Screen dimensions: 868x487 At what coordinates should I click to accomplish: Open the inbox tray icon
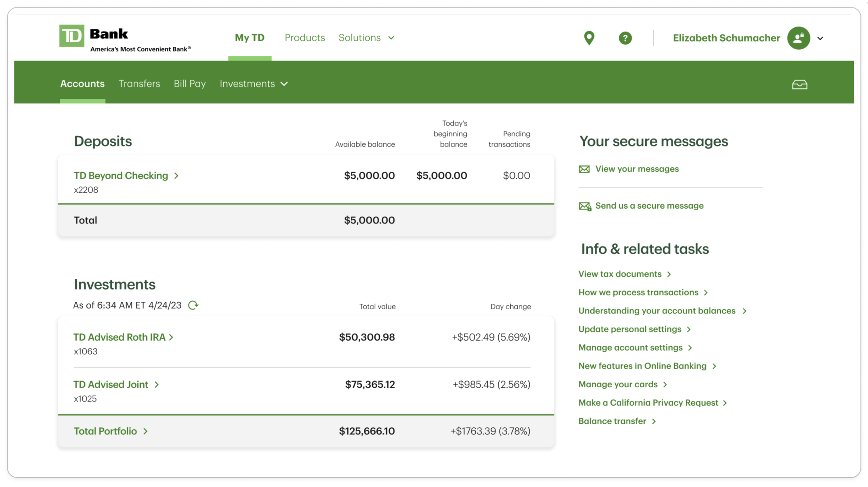tap(799, 84)
